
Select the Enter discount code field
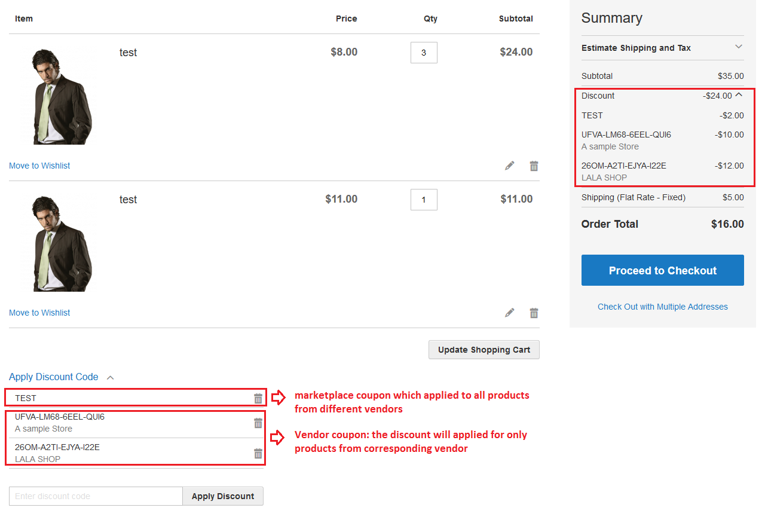point(96,496)
